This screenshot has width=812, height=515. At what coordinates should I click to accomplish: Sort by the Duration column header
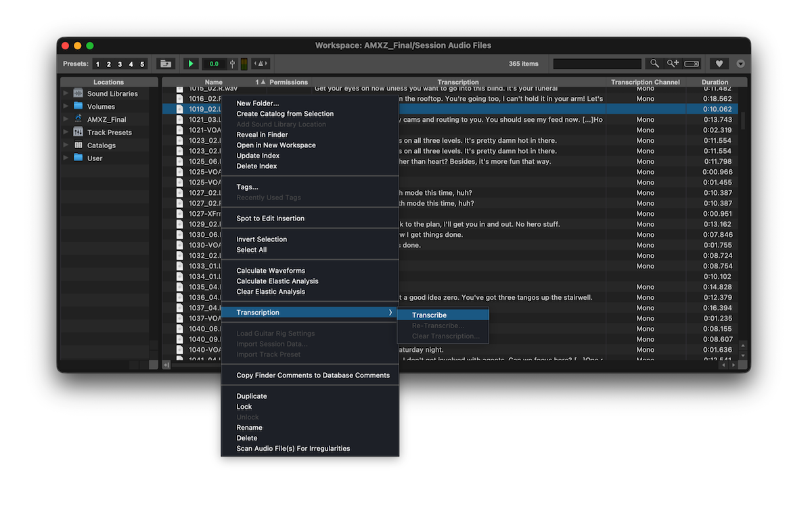(715, 83)
